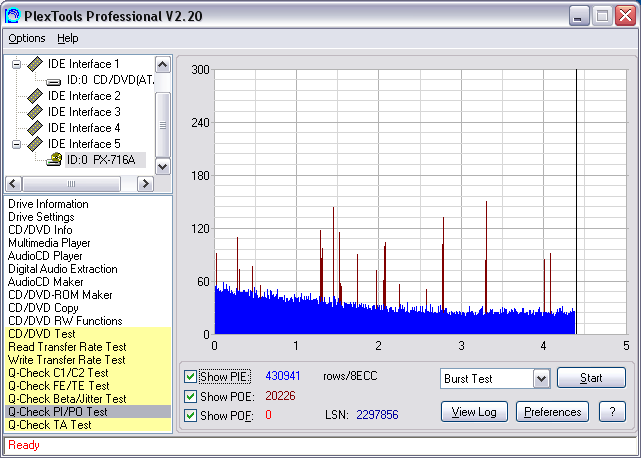Select Q-Check Beta/Jitter Test entry
This screenshot has width=641, height=458.
(88, 399)
